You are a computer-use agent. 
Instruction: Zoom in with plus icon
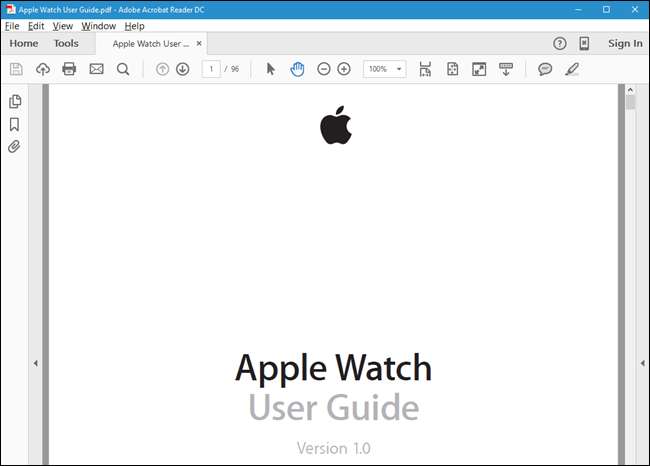[344, 69]
